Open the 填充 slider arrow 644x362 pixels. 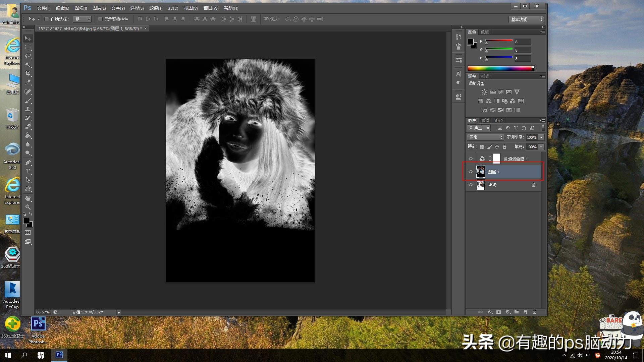[x=541, y=147]
